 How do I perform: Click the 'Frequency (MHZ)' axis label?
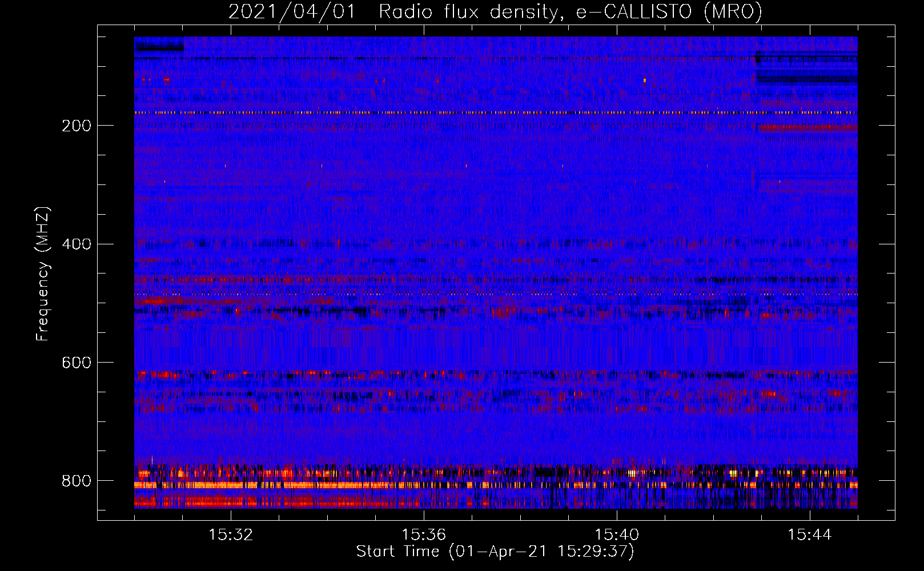point(43,274)
